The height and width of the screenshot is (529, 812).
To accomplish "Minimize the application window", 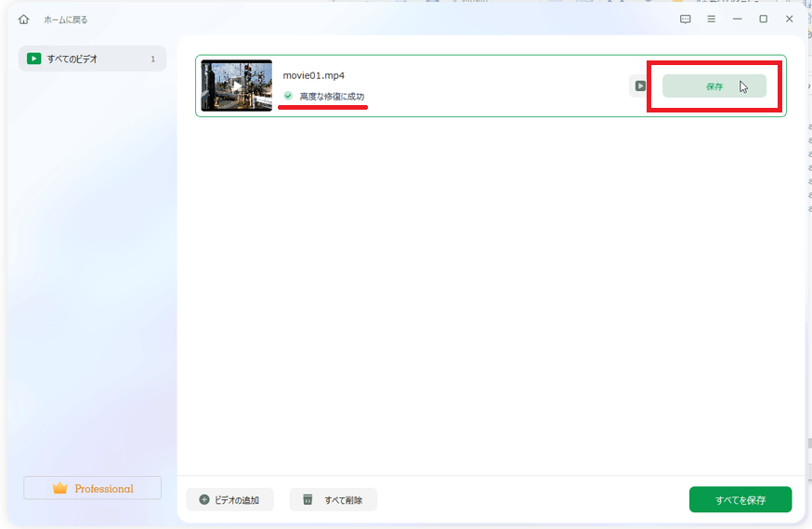I will tap(738, 19).
